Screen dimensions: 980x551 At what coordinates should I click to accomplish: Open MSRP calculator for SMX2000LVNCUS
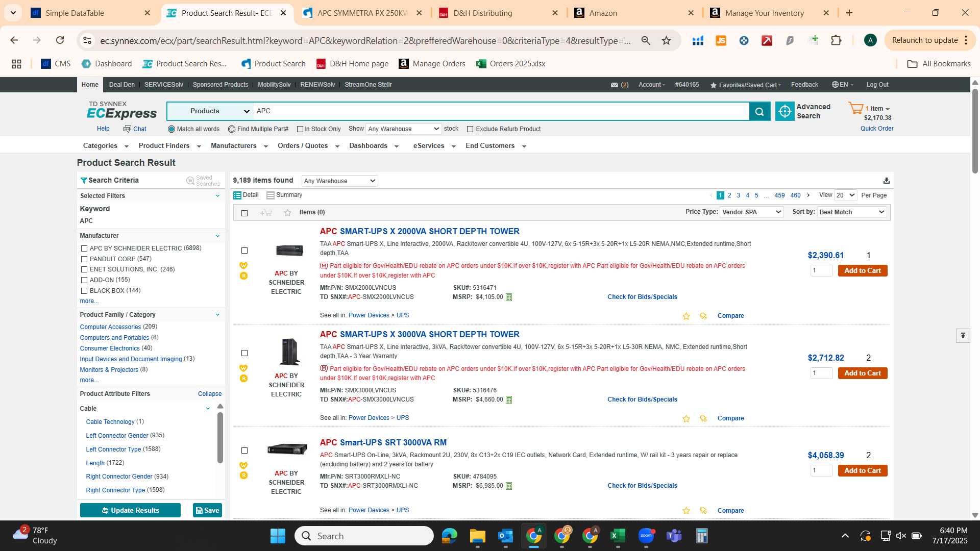tap(509, 297)
